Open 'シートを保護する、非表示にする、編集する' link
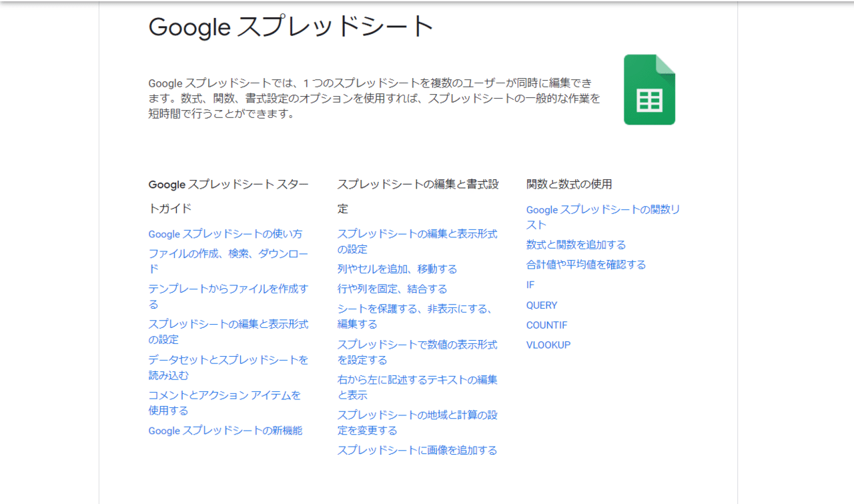Viewport: 854px width, 504px height. (x=415, y=317)
